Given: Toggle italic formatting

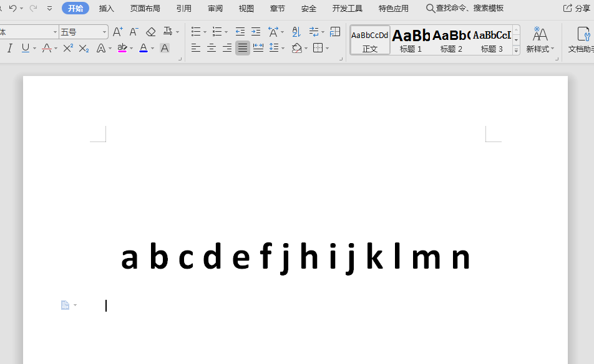Looking at the screenshot, I should [9, 48].
